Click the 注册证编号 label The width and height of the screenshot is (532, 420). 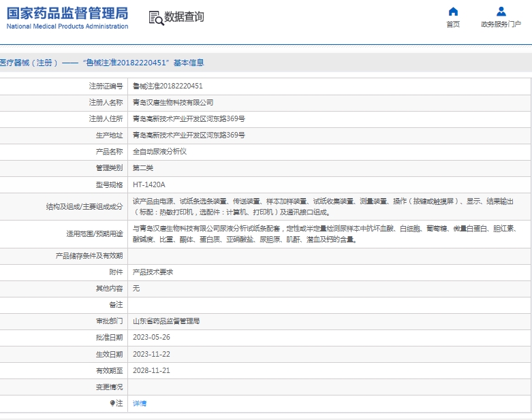pos(106,86)
